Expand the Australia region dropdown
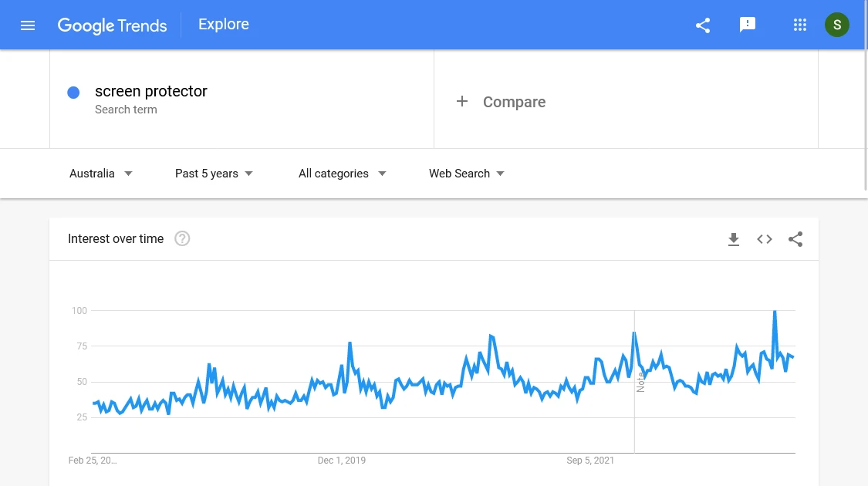Viewport: 868px width, 486px height. coord(101,174)
